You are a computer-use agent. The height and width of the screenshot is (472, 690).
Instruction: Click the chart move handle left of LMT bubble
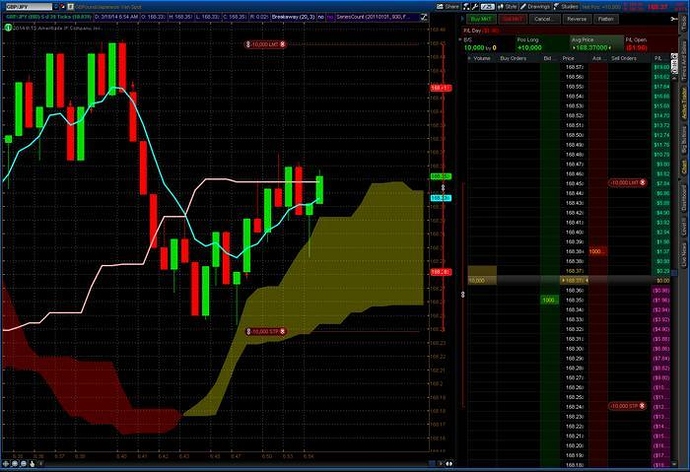tap(248, 44)
